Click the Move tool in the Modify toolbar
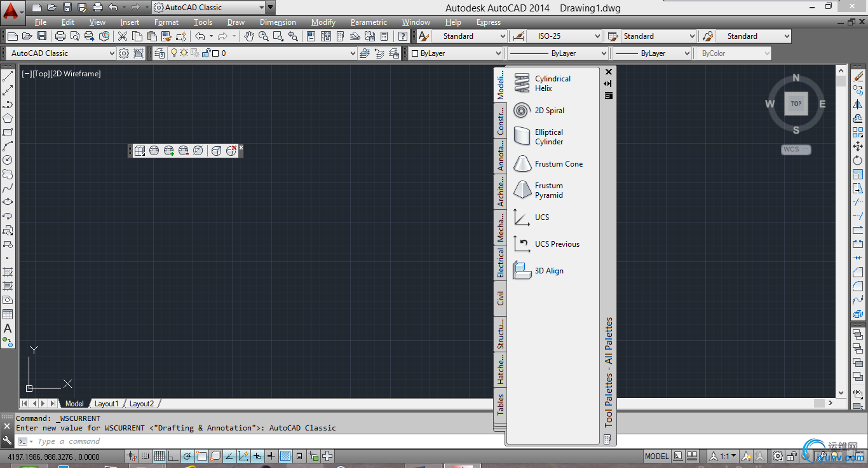Screen dimensions: 868x468 point(858,146)
